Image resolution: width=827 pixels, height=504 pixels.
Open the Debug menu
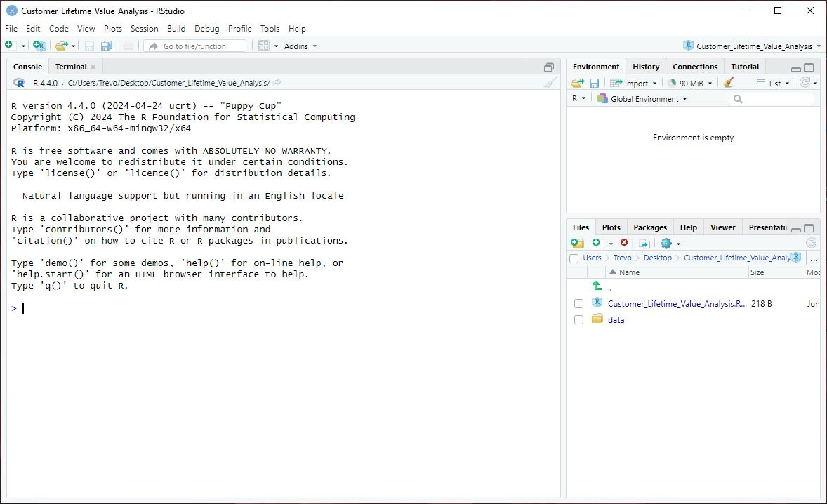tap(206, 29)
